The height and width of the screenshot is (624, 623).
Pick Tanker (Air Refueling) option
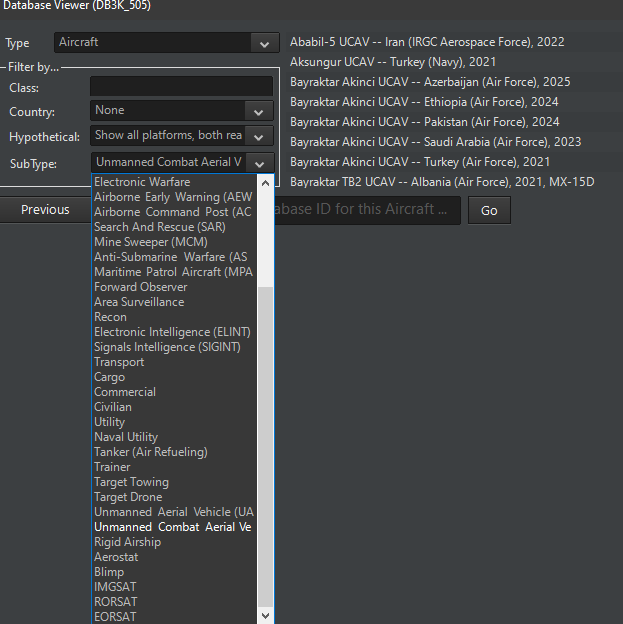tap(174, 452)
